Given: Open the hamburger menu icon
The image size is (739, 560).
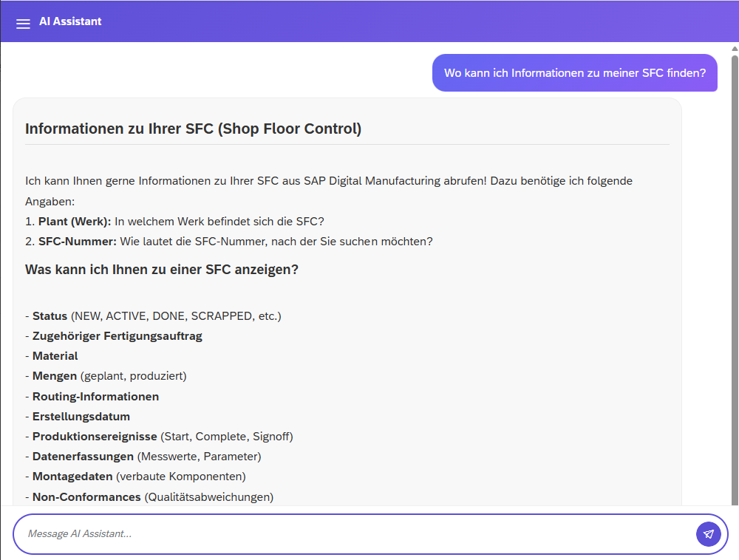Looking at the screenshot, I should (23, 24).
